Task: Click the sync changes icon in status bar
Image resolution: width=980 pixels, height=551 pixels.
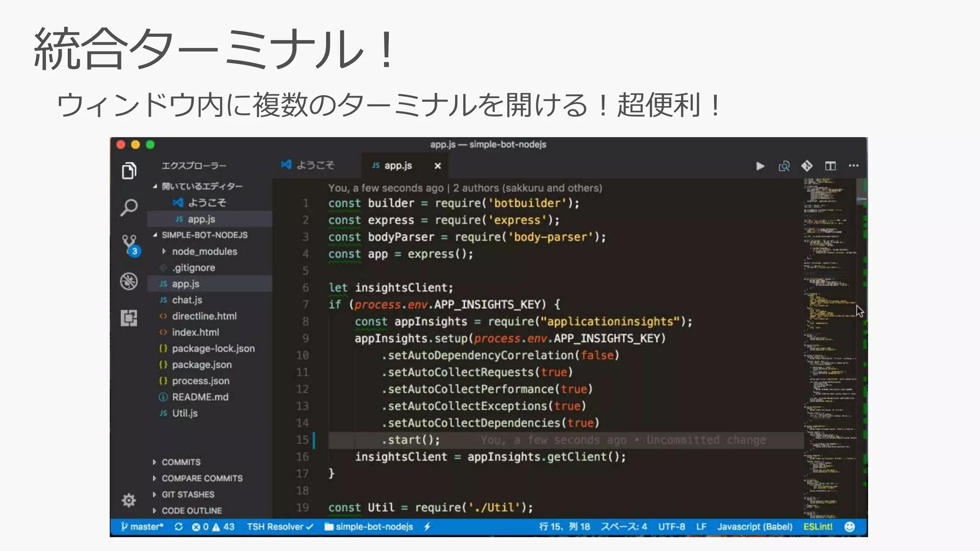Action: (178, 527)
